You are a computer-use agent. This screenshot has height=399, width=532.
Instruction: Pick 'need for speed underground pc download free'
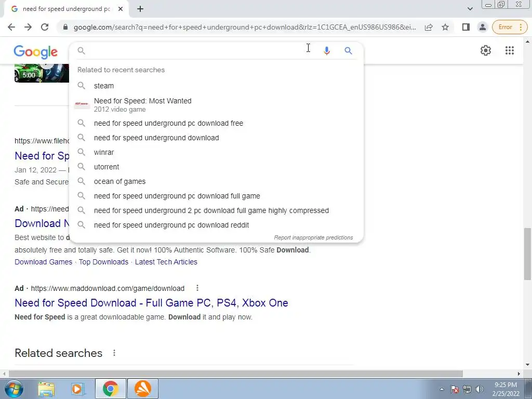(216, 123)
